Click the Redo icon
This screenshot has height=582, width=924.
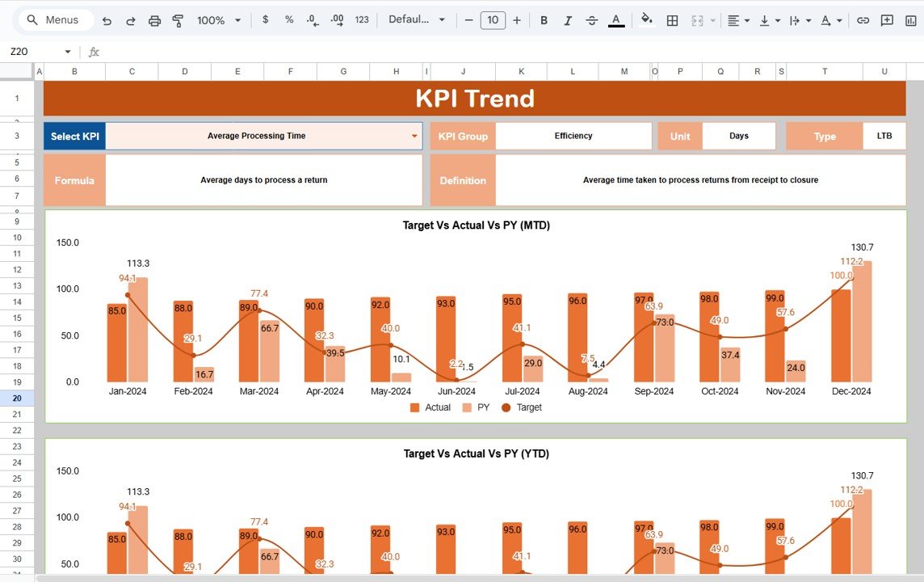tap(131, 20)
